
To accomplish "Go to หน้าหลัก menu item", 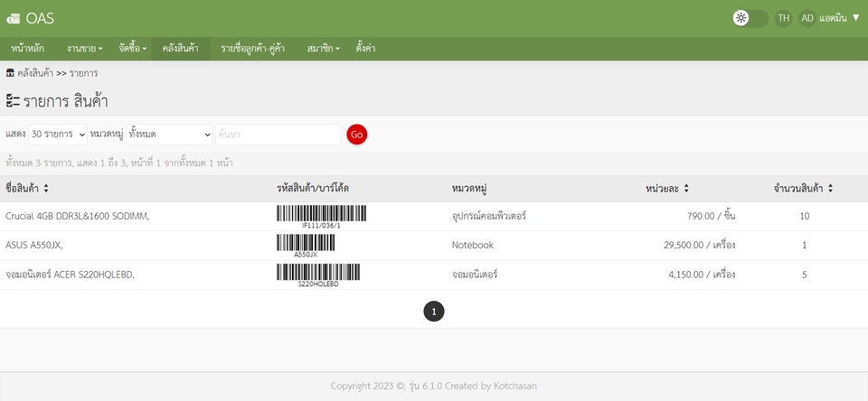I will [x=28, y=48].
